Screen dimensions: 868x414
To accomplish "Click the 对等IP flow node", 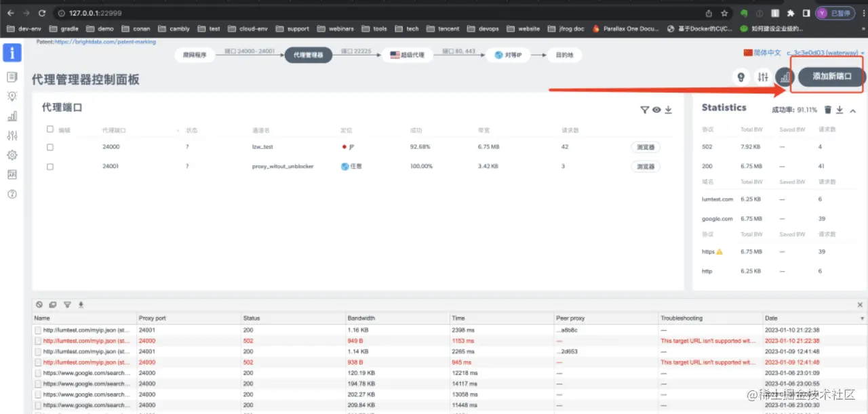I will [507, 55].
